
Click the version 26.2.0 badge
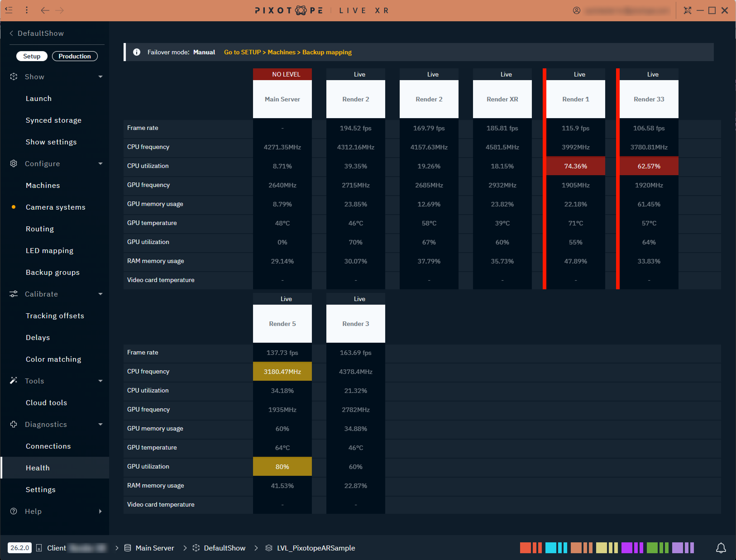[20, 548]
